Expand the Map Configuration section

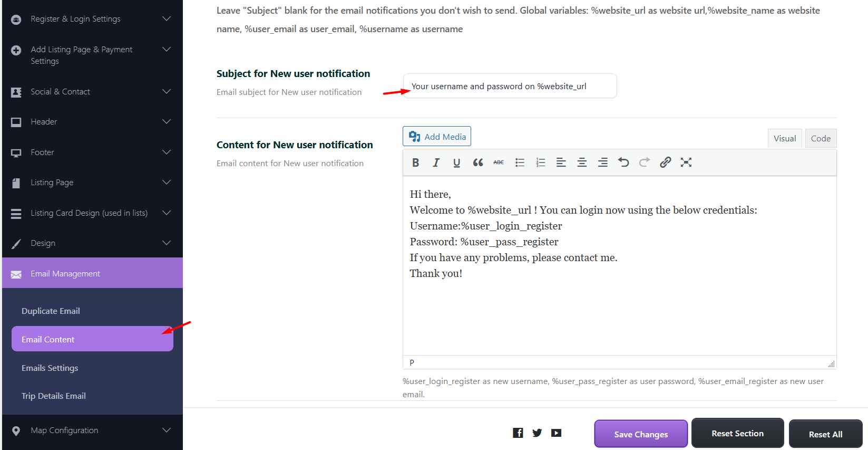[92, 430]
